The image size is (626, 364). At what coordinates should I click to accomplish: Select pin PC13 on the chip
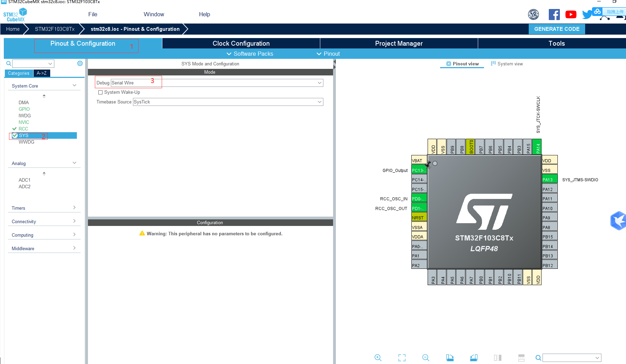tap(419, 170)
